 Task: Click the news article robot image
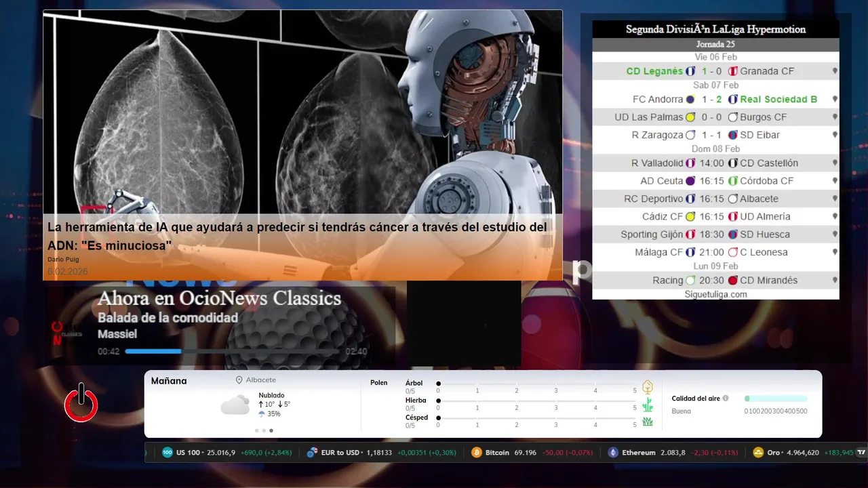coord(302,145)
